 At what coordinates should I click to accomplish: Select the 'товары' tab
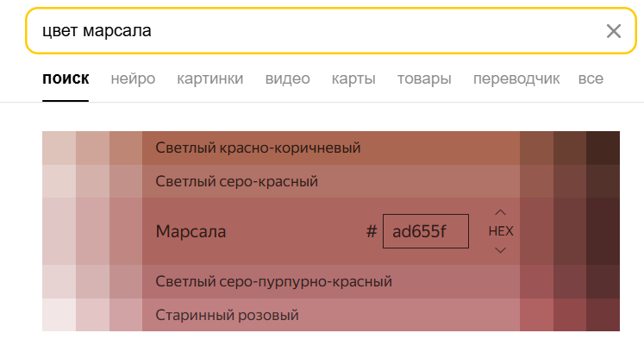tap(424, 79)
